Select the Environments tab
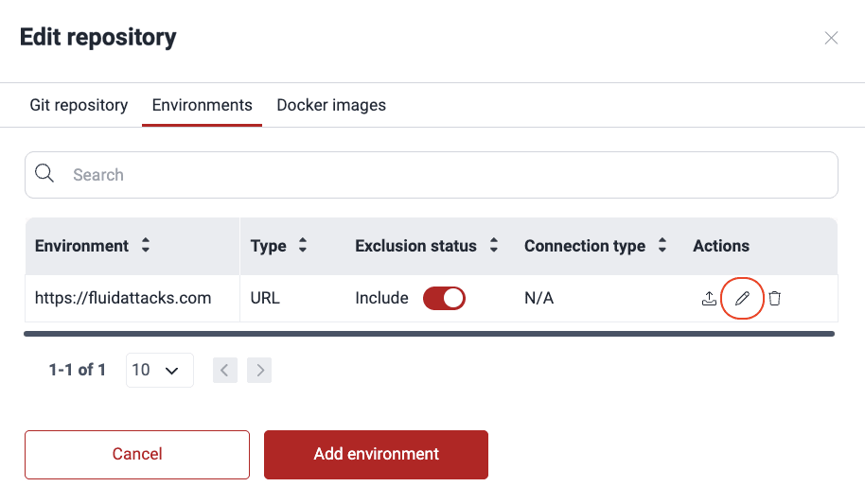The width and height of the screenshot is (865, 504). 202,105
